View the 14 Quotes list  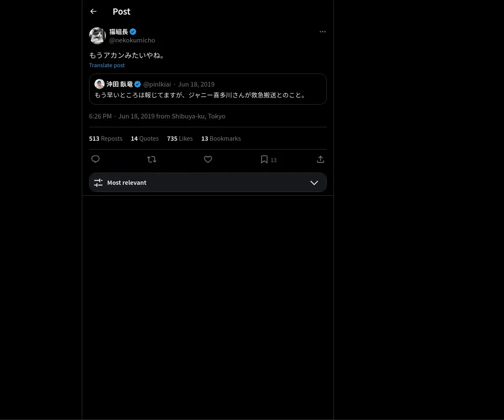[x=145, y=138]
